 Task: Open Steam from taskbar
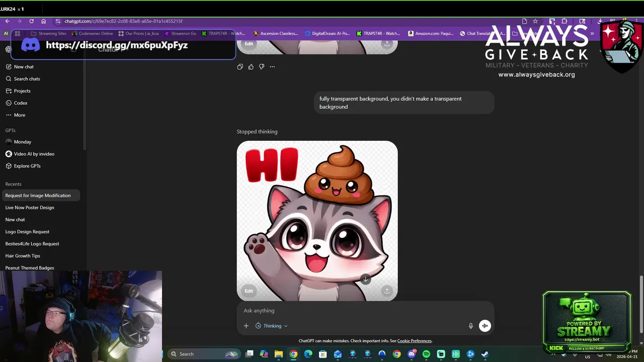pyautogui.click(x=485, y=354)
